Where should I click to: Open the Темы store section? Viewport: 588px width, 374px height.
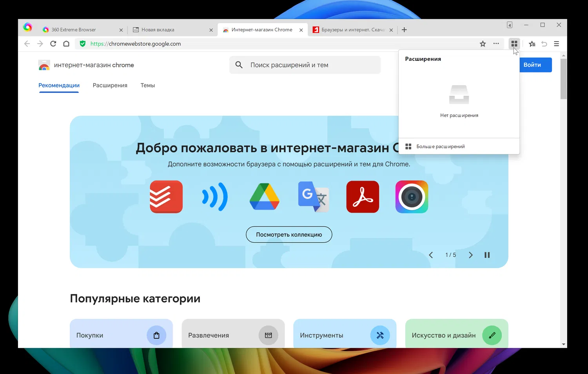coord(148,85)
